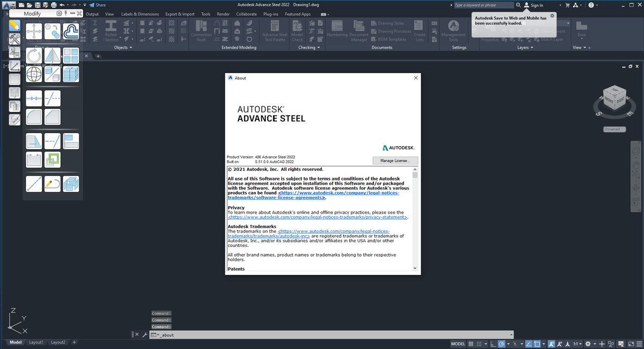Click the Manage License button
Image resolution: width=644 pixels, height=349 pixels.
click(x=396, y=161)
